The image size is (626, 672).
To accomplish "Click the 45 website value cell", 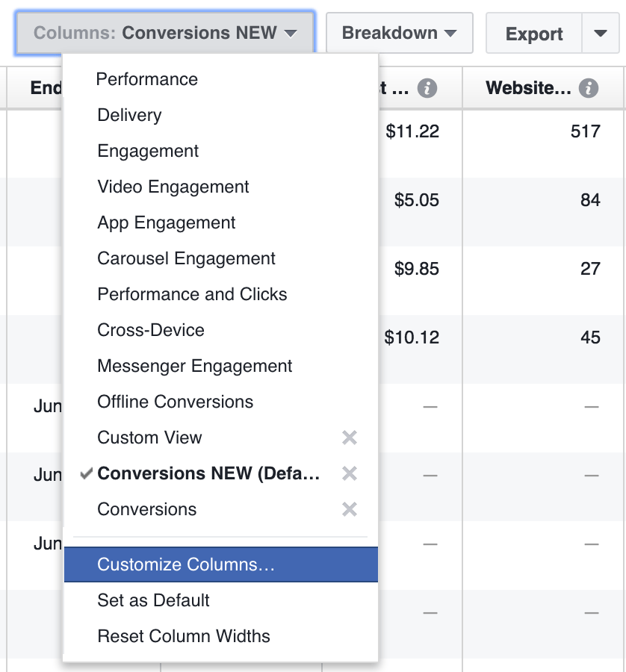I will coord(590,337).
